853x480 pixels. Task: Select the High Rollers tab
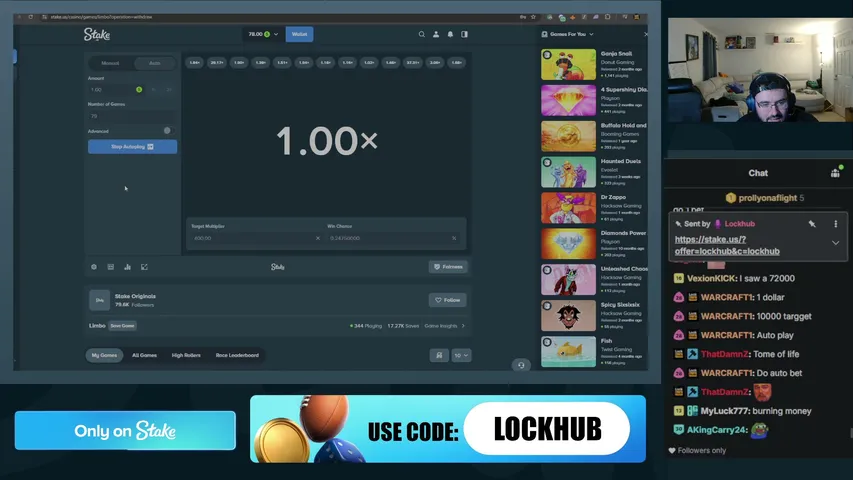pyautogui.click(x=186, y=355)
